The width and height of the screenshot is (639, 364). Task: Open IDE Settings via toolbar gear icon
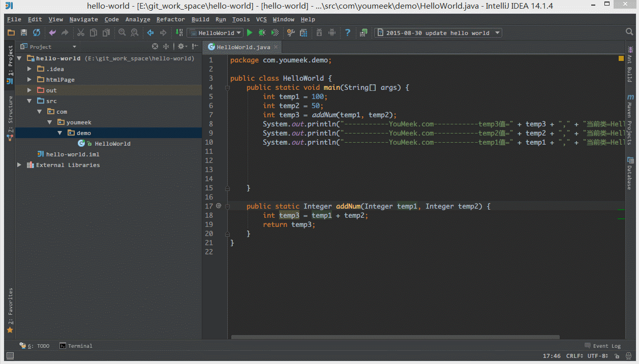pyautogui.click(x=290, y=32)
